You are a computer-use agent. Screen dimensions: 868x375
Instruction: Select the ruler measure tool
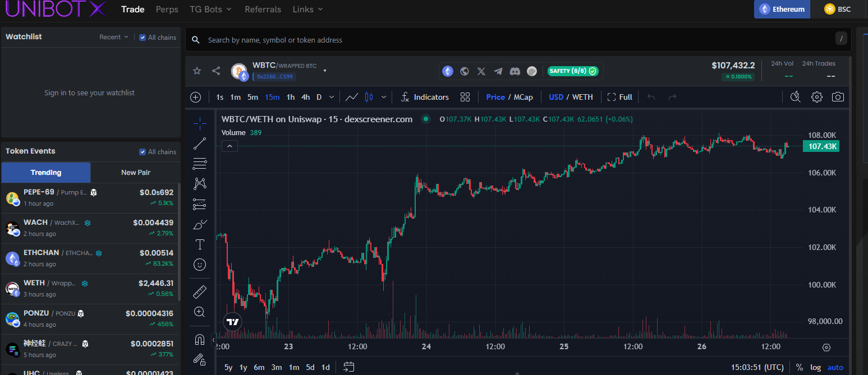pyautogui.click(x=200, y=291)
